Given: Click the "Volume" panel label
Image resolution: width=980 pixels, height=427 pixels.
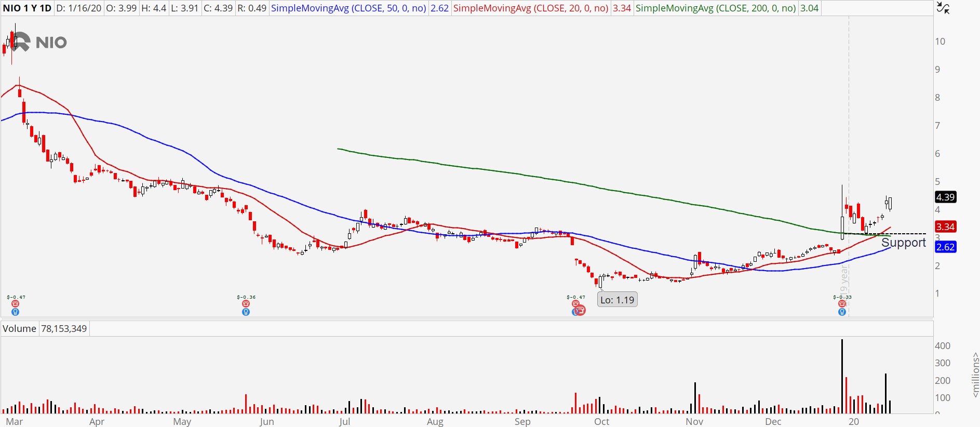Looking at the screenshot, I should pos(19,329).
